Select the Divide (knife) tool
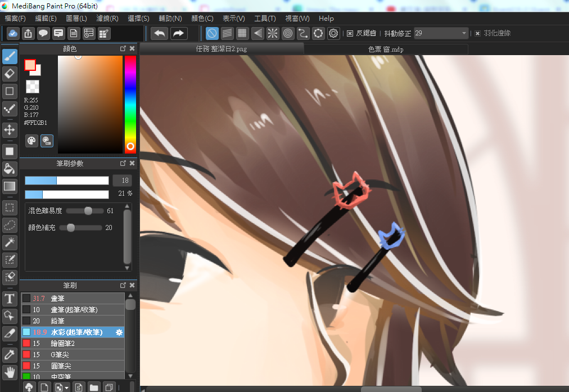This screenshot has width=569, height=392. click(10, 333)
